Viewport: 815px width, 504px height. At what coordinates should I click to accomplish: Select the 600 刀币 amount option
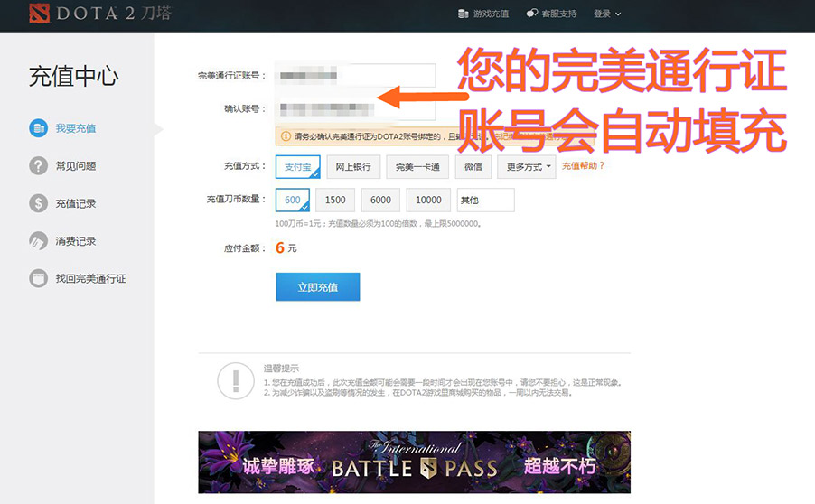(x=293, y=200)
